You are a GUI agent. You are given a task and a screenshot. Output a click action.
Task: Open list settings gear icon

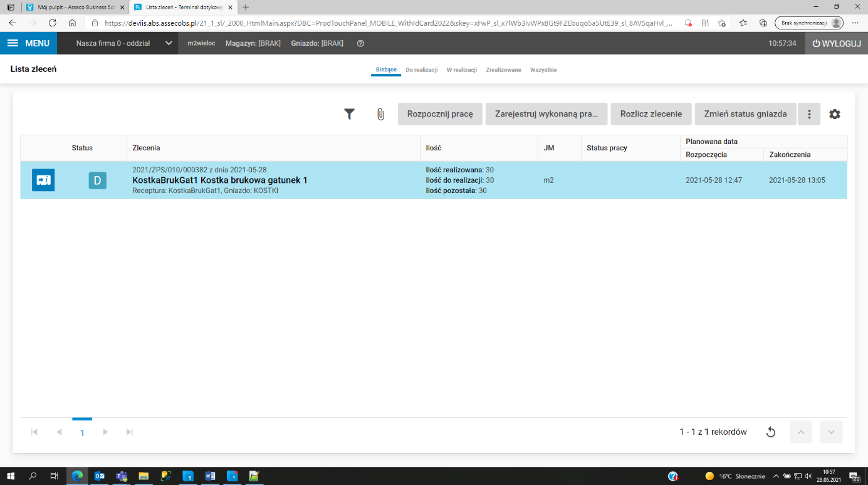coord(835,114)
